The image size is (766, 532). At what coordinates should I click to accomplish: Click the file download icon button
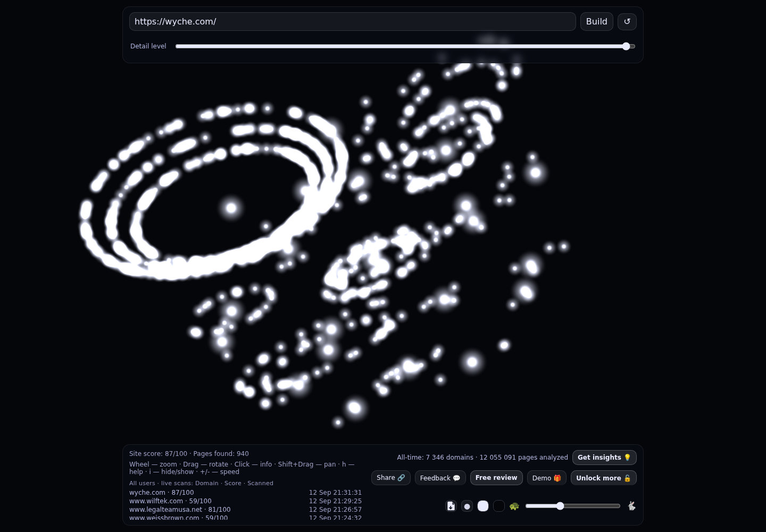tap(451, 506)
